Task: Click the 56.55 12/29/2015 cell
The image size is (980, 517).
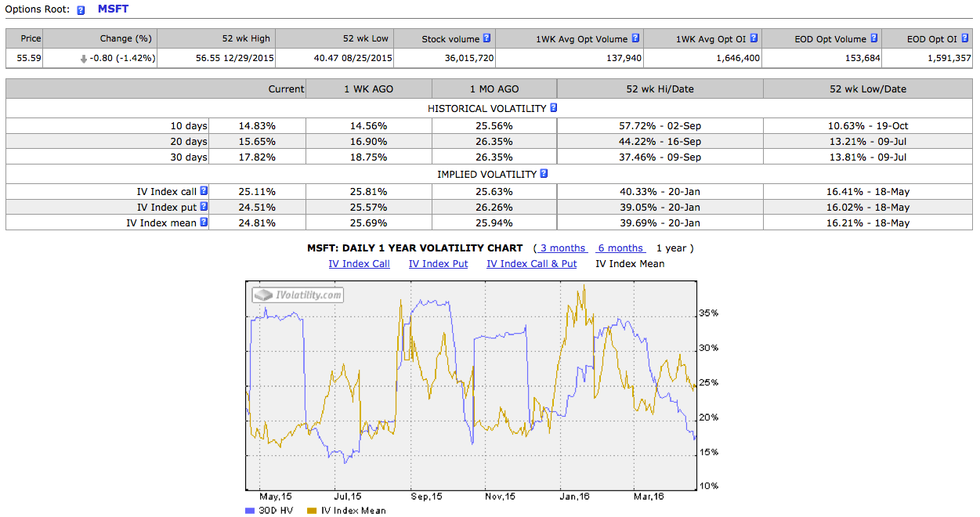Action: pos(216,58)
